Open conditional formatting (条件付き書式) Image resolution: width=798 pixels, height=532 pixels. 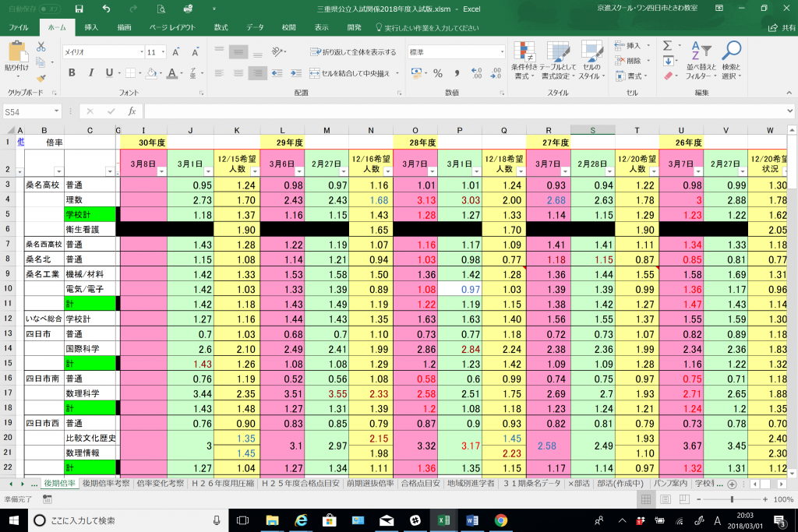coord(524,61)
